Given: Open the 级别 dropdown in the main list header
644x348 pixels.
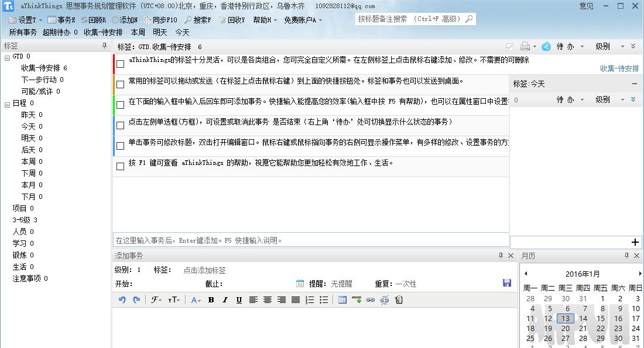Looking at the screenshot, I should (610, 47).
